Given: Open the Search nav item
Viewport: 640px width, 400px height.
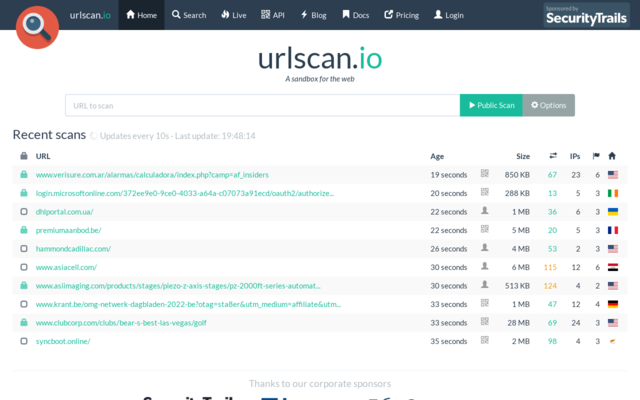Looking at the screenshot, I should tap(189, 15).
